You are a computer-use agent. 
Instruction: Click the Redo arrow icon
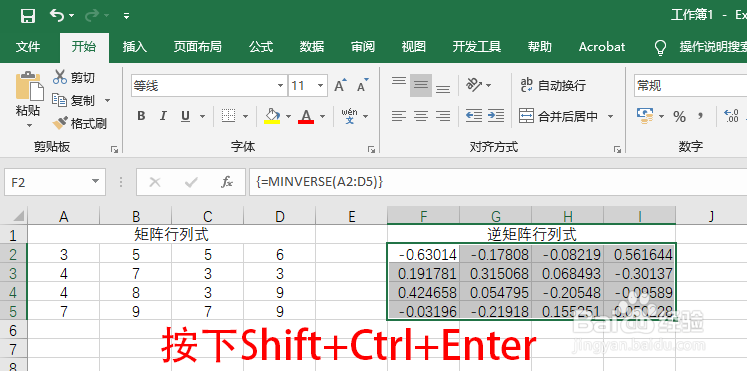click(x=91, y=16)
